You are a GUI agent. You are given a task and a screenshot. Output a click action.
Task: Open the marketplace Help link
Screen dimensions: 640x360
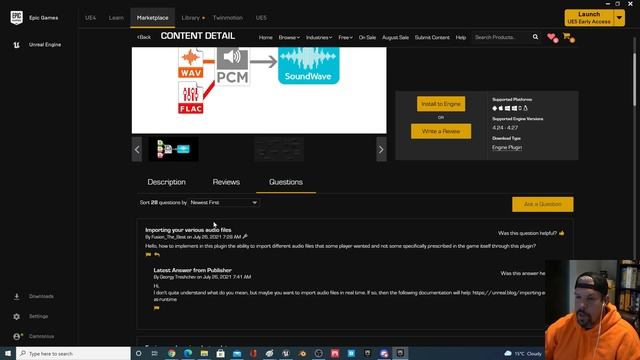(461, 38)
